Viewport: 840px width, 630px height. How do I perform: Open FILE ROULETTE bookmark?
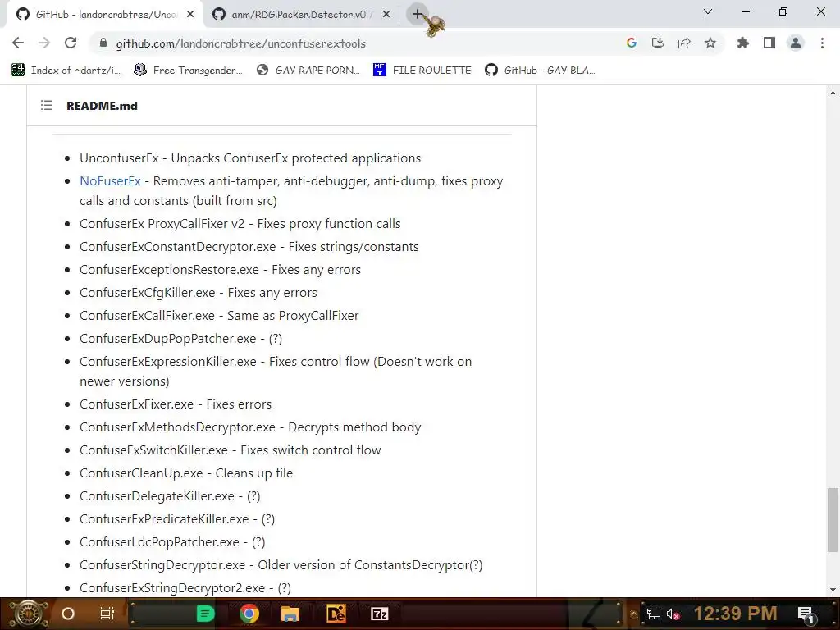point(422,71)
